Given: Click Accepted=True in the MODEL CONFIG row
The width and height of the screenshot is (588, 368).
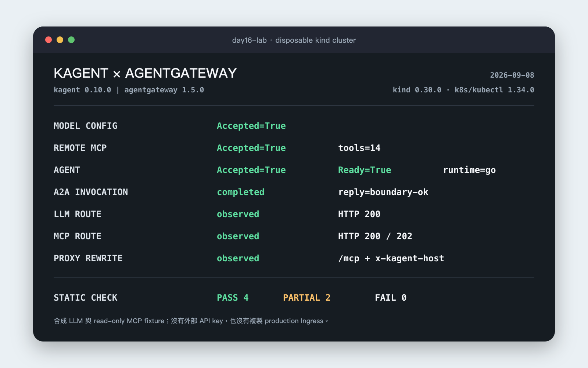Looking at the screenshot, I should [x=251, y=126].
